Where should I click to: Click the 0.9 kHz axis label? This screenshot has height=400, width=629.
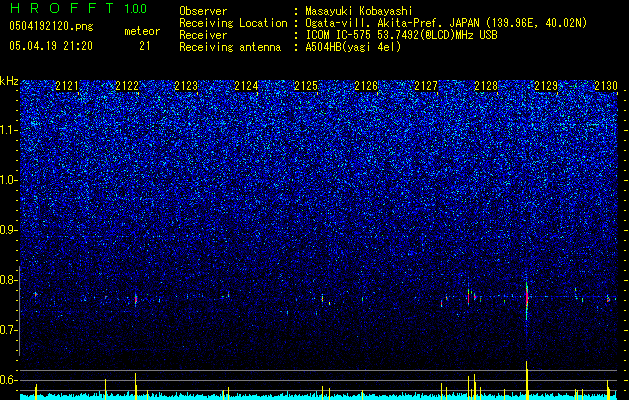[8, 230]
